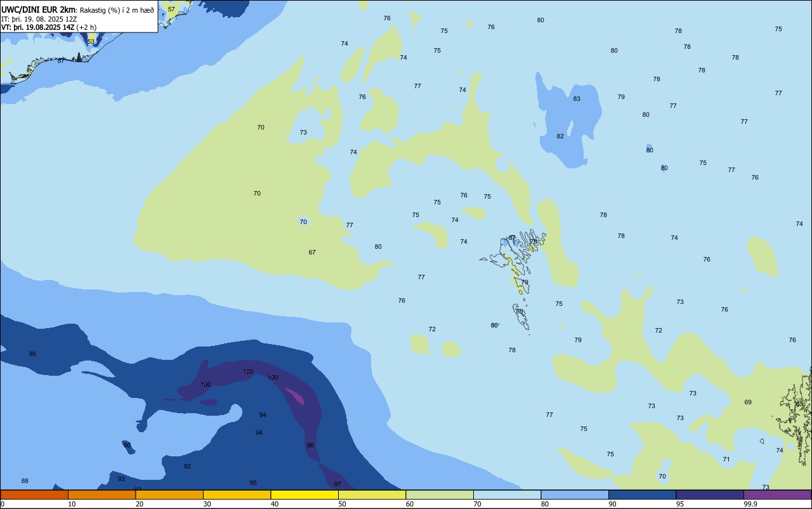Select the 80–90 medium blue legend swatch
Viewport: 812px width, 509px height.
coord(575,494)
